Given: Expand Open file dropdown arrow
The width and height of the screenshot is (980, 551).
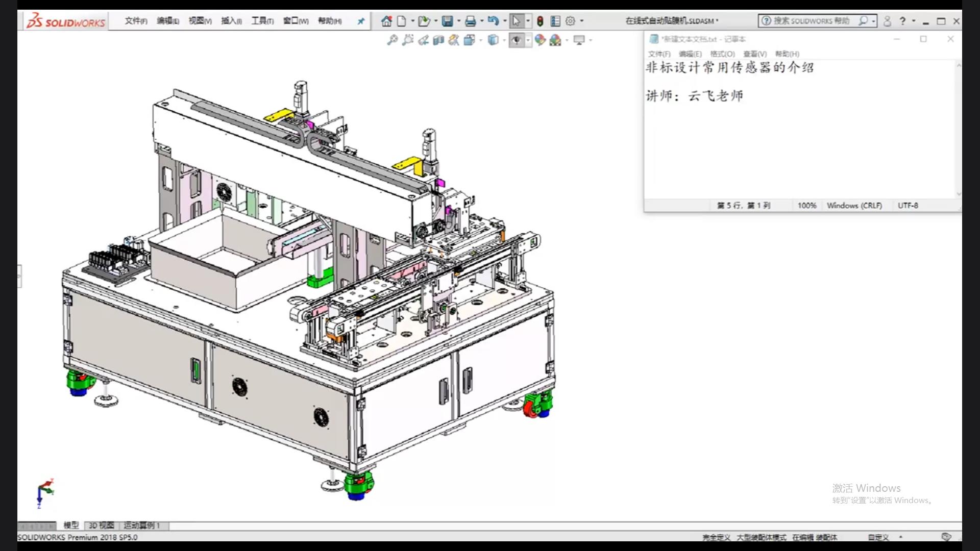Looking at the screenshot, I should [x=435, y=21].
